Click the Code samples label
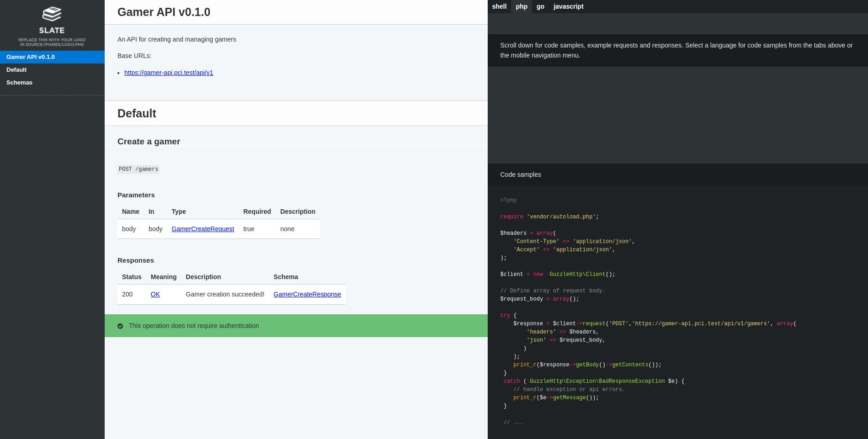This screenshot has width=868, height=439. pos(520,175)
